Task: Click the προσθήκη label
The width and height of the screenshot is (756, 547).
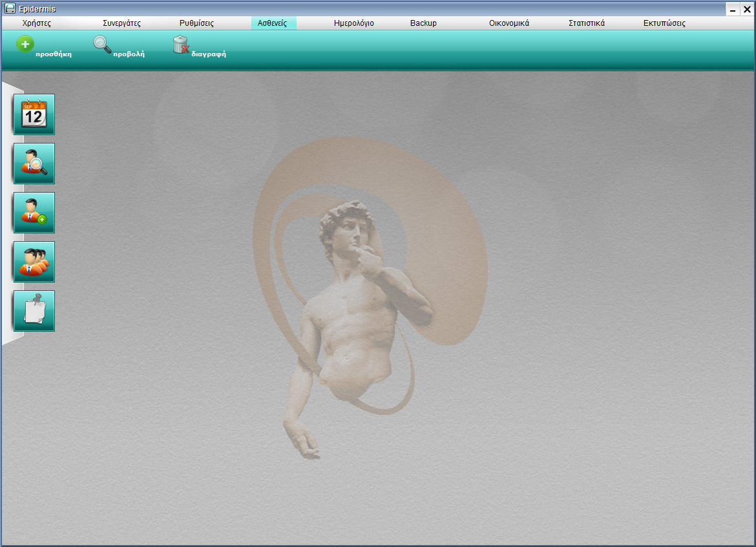Action: click(54, 54)
